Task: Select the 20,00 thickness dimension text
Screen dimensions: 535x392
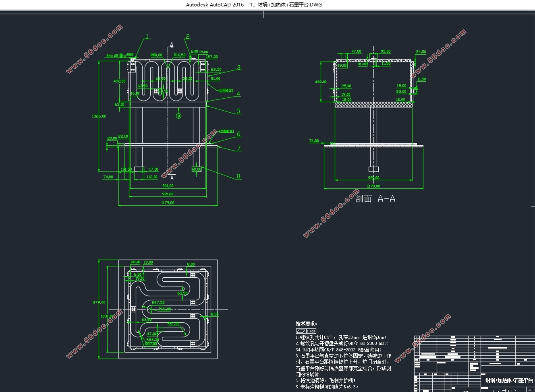Action: (112, 138)
